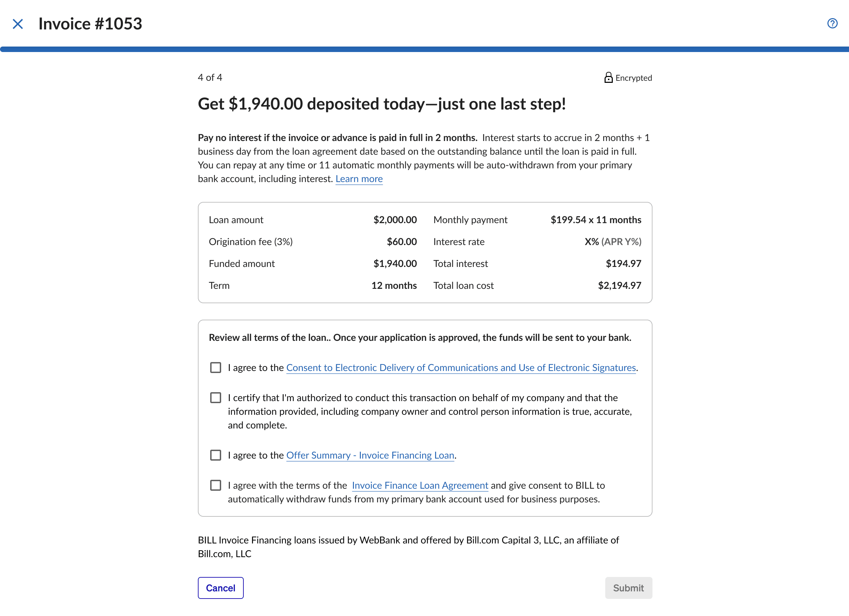Open Offer Summary - Invoice Financing Loan link
The image size is (849, 616).
tap(370, 455)
